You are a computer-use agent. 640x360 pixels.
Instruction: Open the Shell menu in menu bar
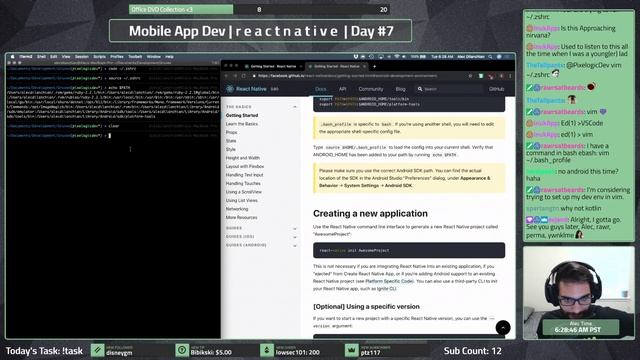coord(41,57)
